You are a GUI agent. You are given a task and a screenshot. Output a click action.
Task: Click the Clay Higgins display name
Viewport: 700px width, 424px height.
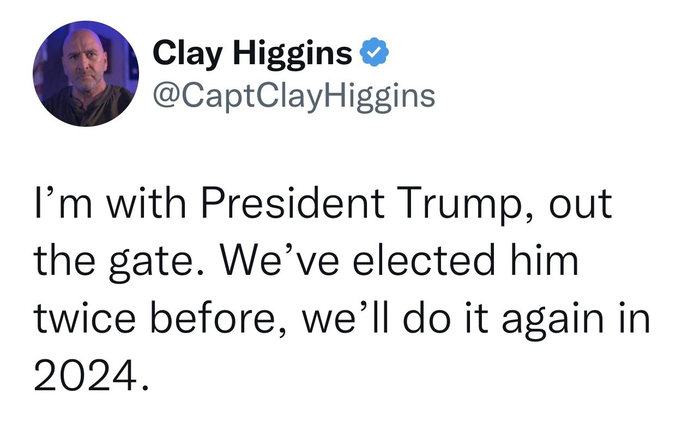pyautogui.click(x=253, y=53)
